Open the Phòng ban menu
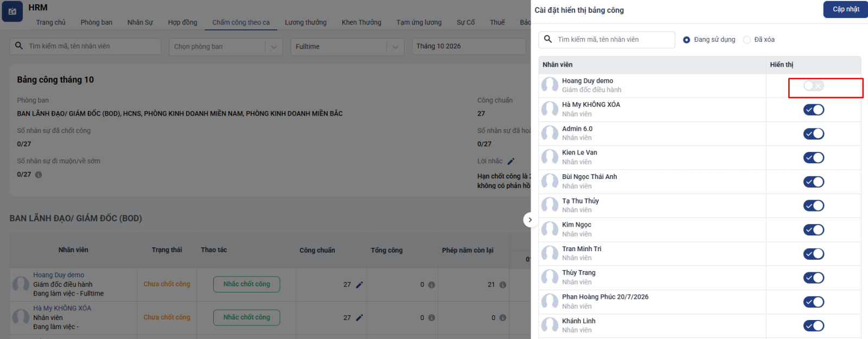 pyautogui.click(x=97, y=22)
